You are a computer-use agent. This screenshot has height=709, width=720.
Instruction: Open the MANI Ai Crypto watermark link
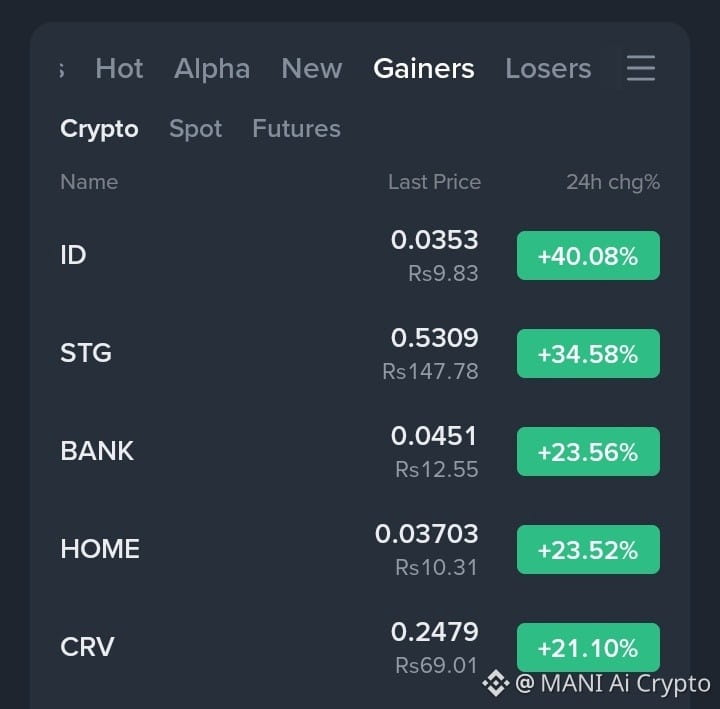pyautogui.click(x=613, y=683)
